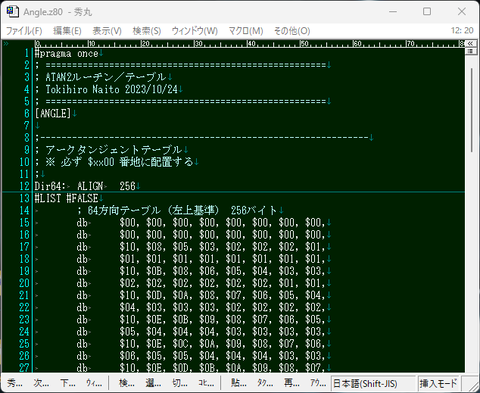Click the $0C value on line 25

click(x=181, y=344)
